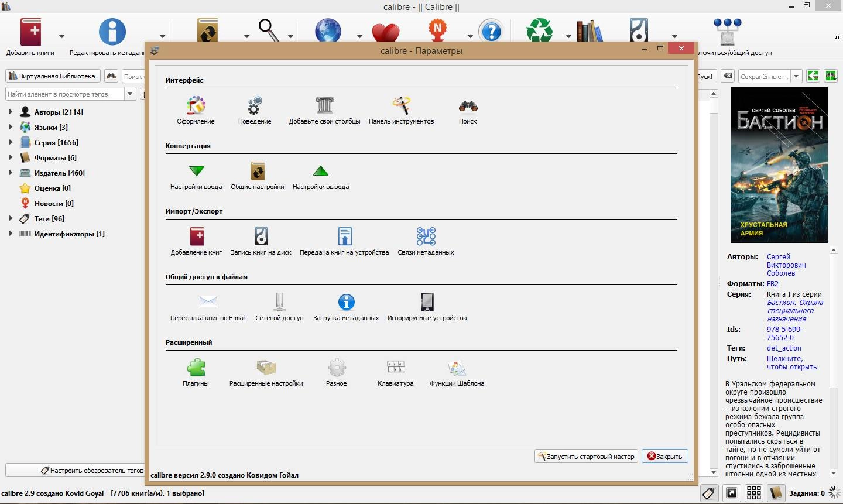The height and width of the screenshot is (504, 843).
Task: Toggle book details panel button in status bar
Action: (776, 493)
